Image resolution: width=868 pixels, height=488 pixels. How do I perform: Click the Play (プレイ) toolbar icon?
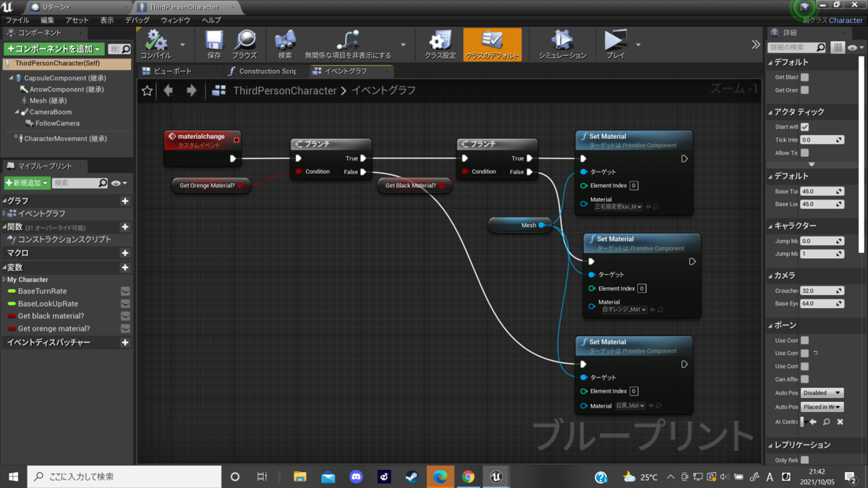tap(616, 40)
